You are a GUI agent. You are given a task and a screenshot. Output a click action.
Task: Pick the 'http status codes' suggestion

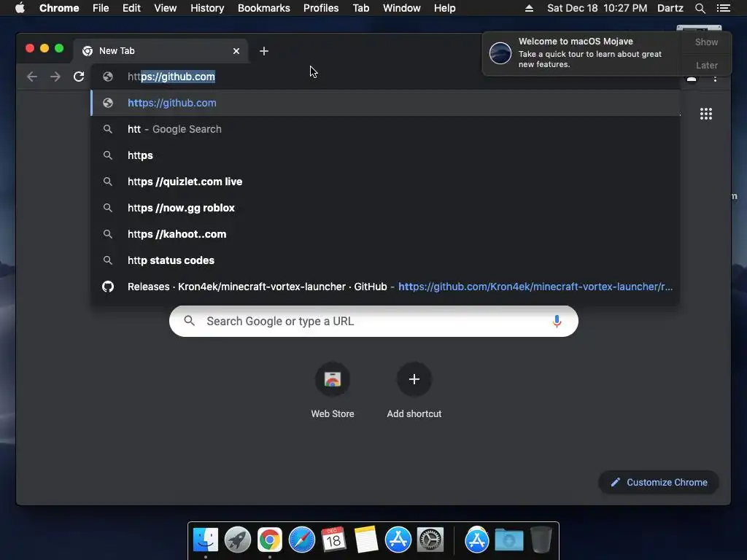point(385,260)
